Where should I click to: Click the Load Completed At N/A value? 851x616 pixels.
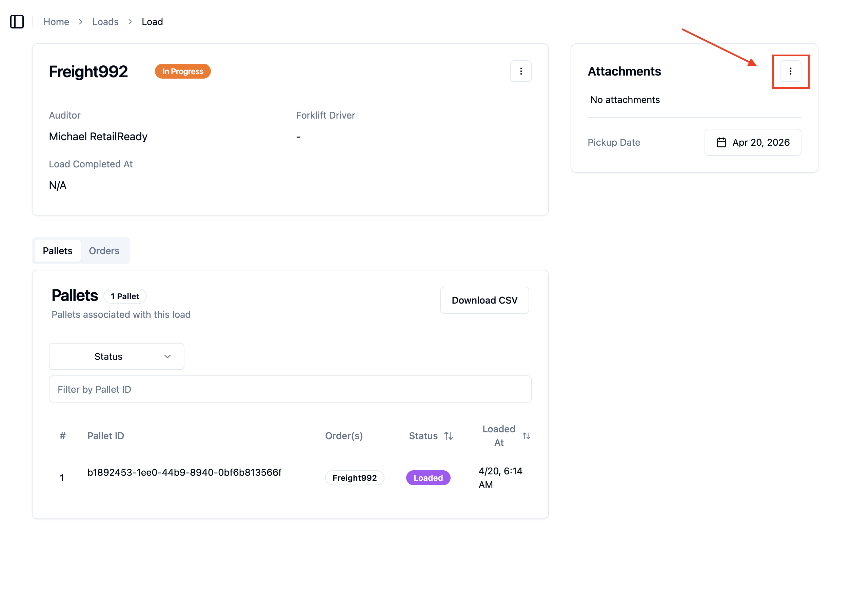pyautogui.click(x=58, y=185)
